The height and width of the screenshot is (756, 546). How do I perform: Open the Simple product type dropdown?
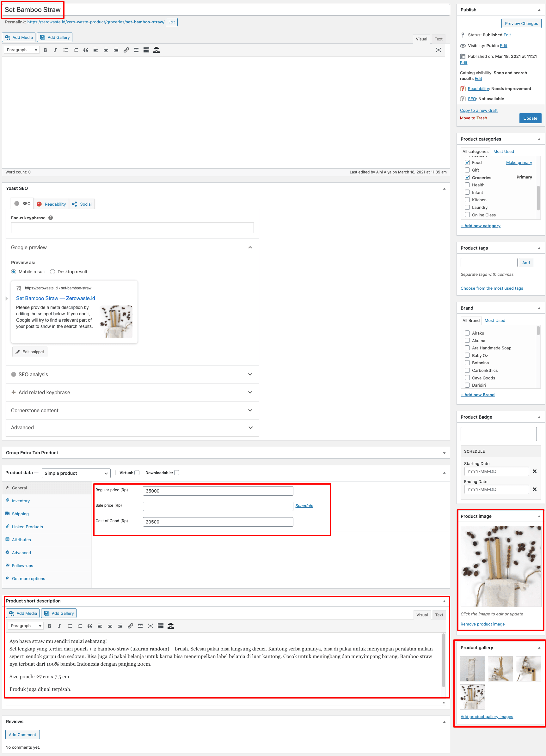click(x=76, y=473)
